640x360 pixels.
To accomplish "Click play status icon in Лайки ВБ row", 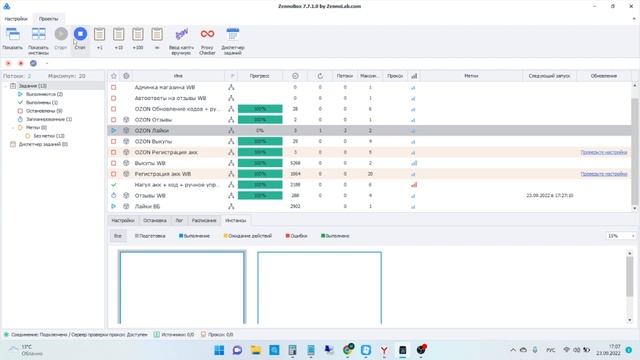I will click(x=113, y=207).
